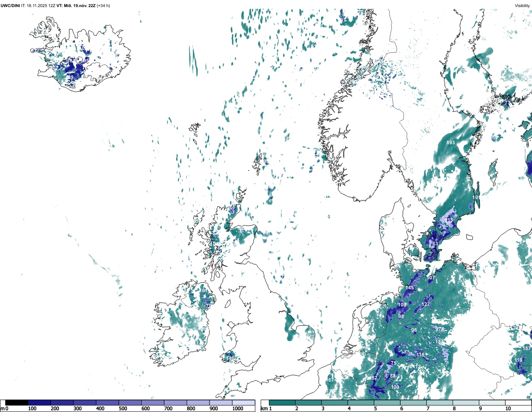Screen dimensions: 532x412
Task: Click the "96" visibility value on map
Action: [x=414, y=331]
